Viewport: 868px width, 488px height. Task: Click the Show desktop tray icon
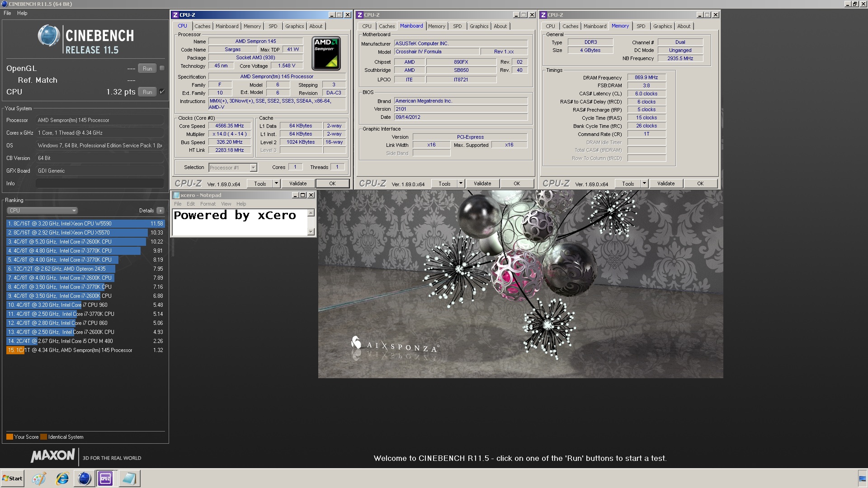tap(863, 479)
